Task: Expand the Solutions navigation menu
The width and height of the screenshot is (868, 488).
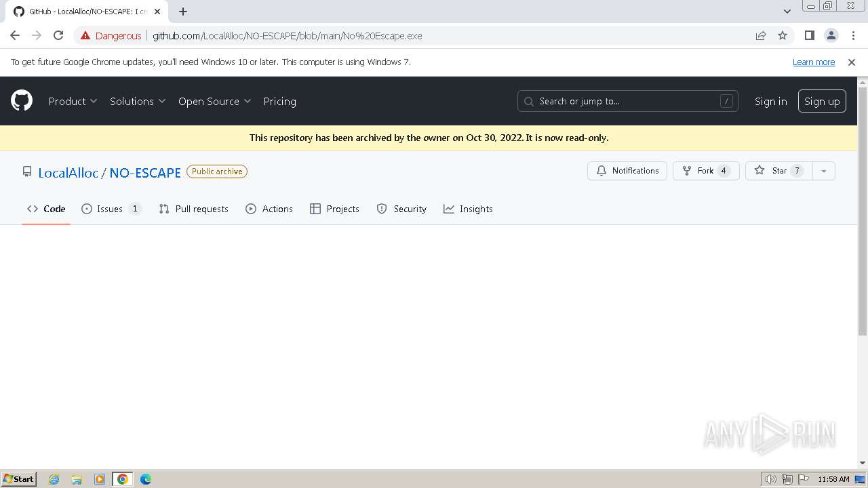Action: click(x=138, y=101)
